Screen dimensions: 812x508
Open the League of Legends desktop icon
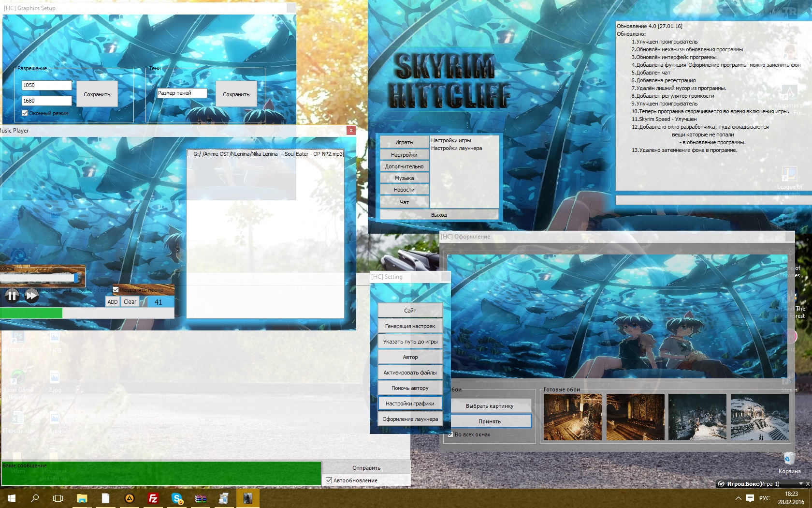tap(789, 179)
